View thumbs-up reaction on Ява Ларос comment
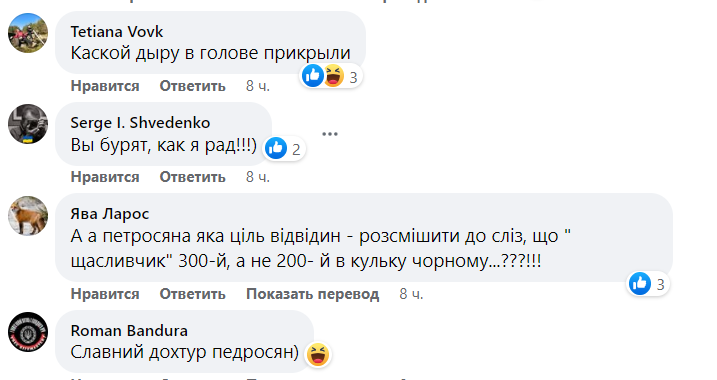 [640, 283]
